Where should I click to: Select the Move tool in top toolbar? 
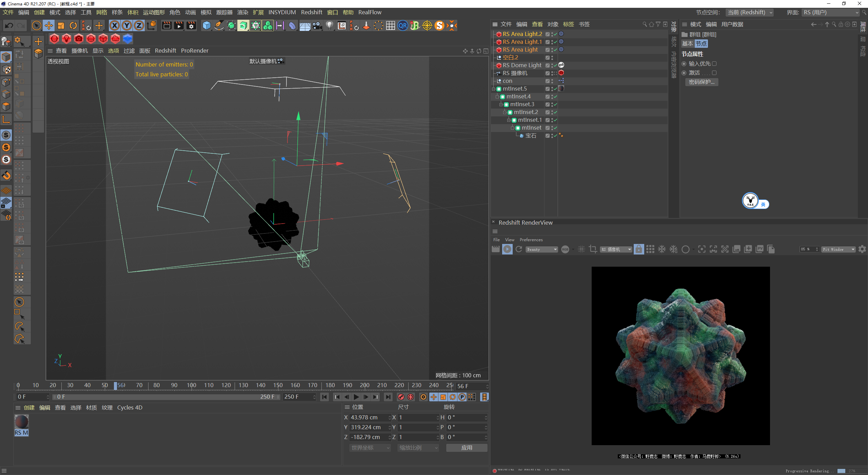(x=49, y=25)
